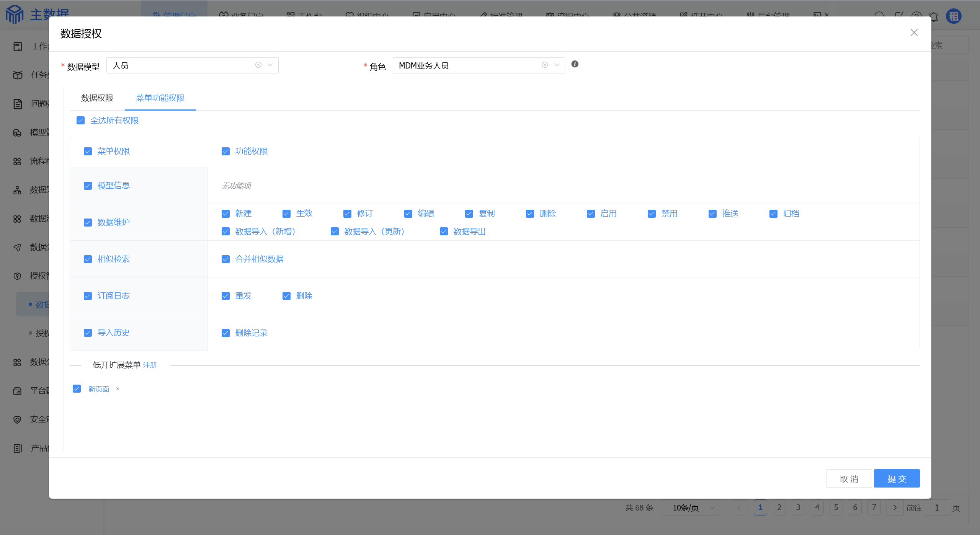The width and height of the screenshot is (980, 535).
Task: Click the user avatar icon in the top right
Action: click(954, 16)
